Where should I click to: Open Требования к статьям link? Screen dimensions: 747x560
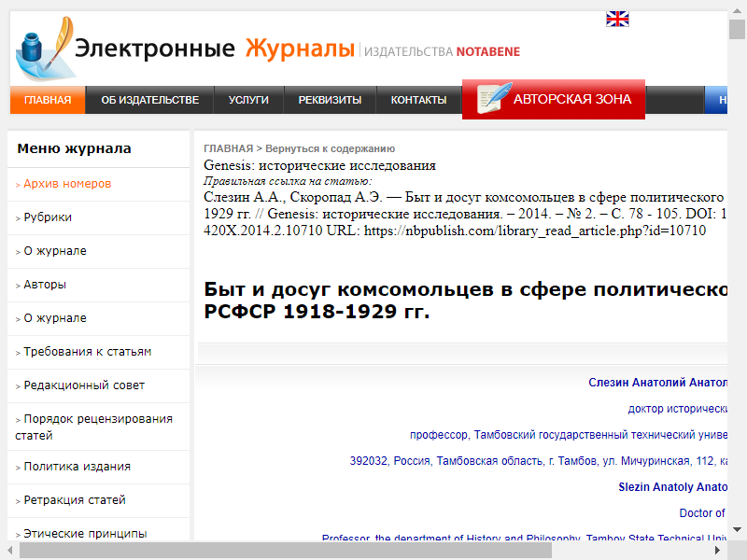point(87,352)
